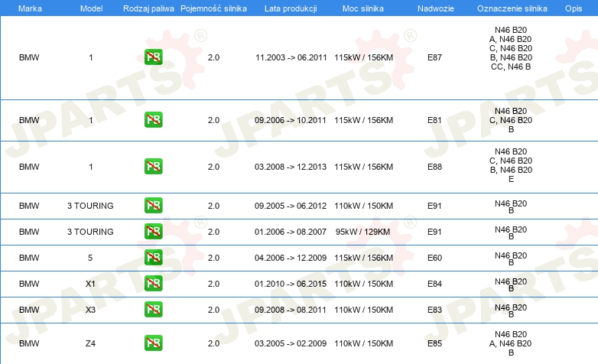The image size is (598, 364).
Task: Click the engine codes cell in the E87 row
Action: click(511, 48)
